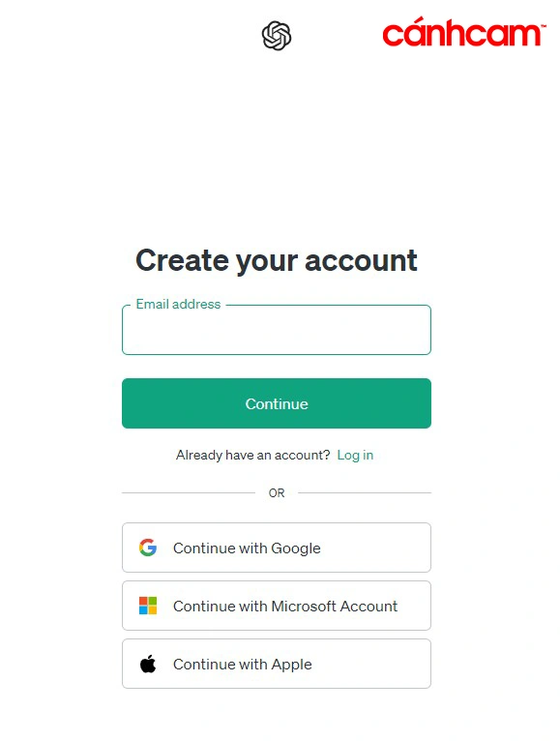Open the Log in link

pos(355,455)
